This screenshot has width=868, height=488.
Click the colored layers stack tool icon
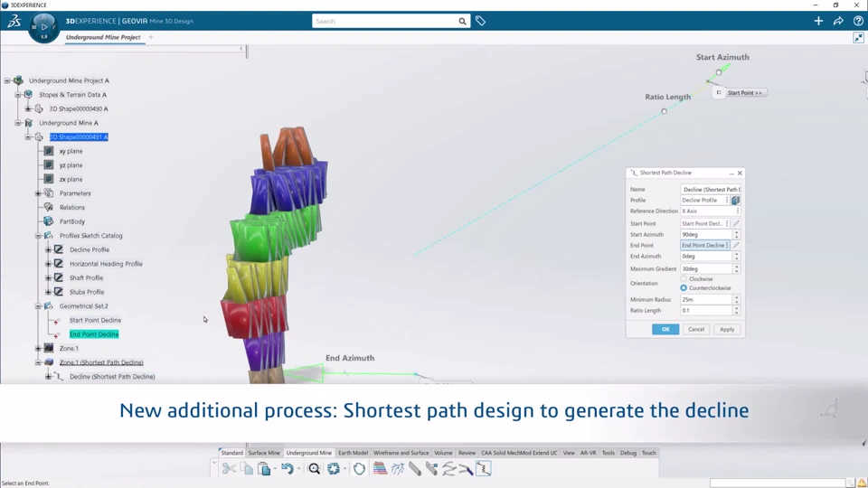pyautogui.click(x=380, y=469)
